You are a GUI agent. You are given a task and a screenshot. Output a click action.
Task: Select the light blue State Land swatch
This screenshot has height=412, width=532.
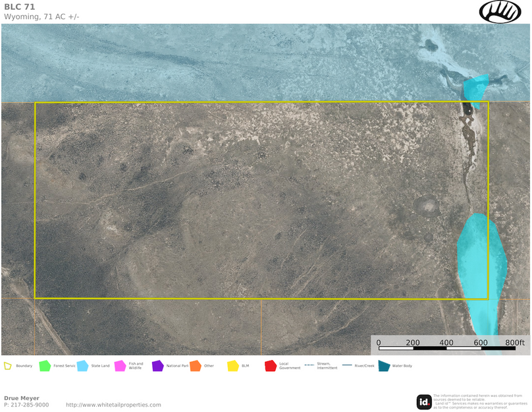[82, 366]
